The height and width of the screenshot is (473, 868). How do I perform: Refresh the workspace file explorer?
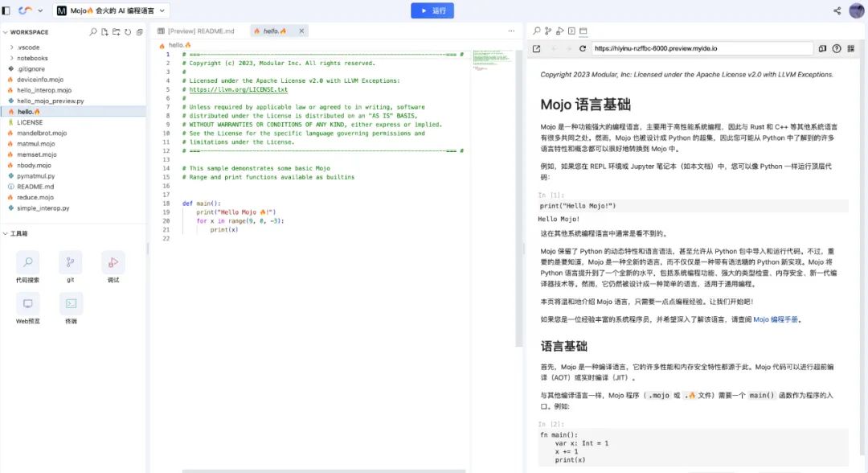pos(128,32)
